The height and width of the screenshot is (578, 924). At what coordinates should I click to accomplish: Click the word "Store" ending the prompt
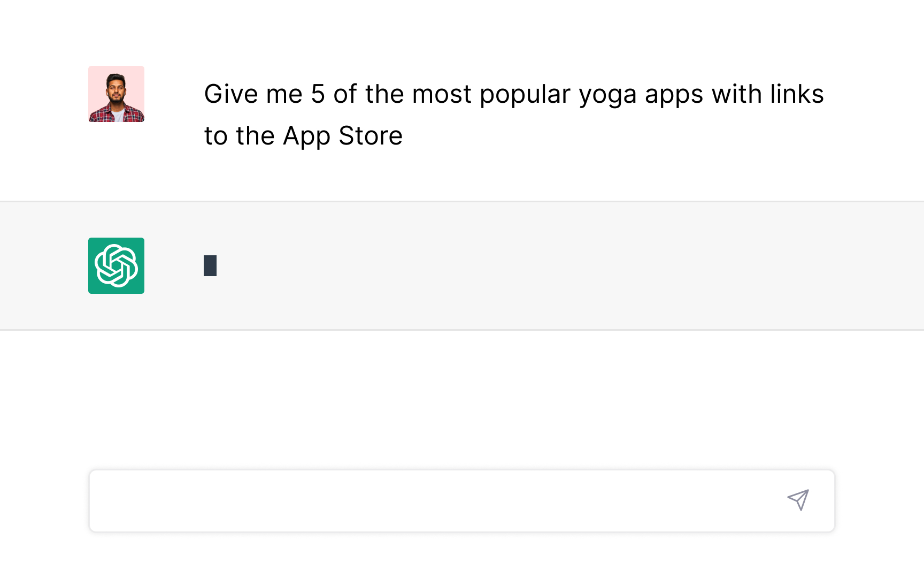click(x=371, y=136)
